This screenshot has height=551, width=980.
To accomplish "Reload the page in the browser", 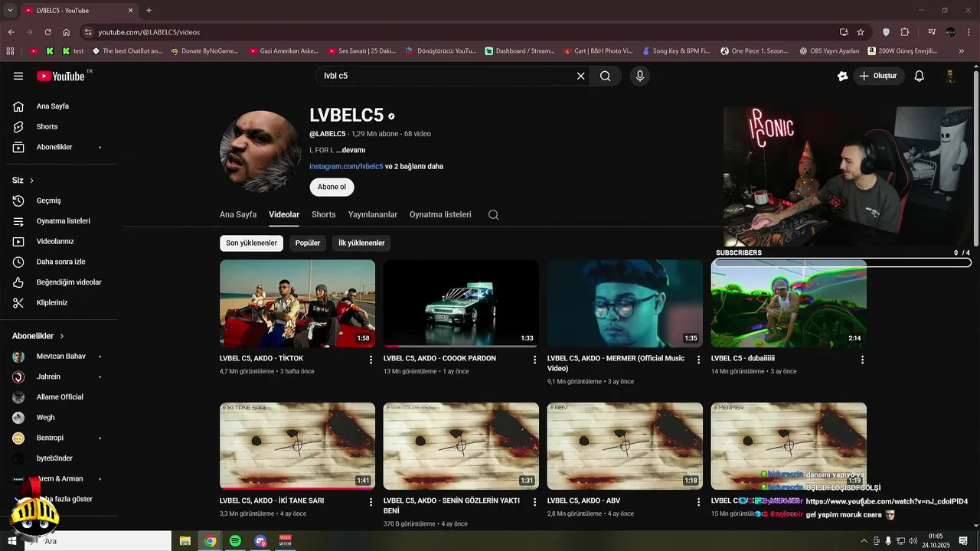I will tap(47, 32).
